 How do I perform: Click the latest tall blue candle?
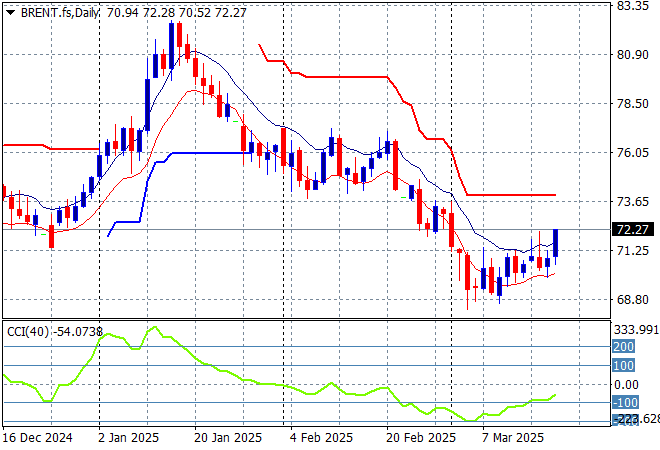(556, 244)
